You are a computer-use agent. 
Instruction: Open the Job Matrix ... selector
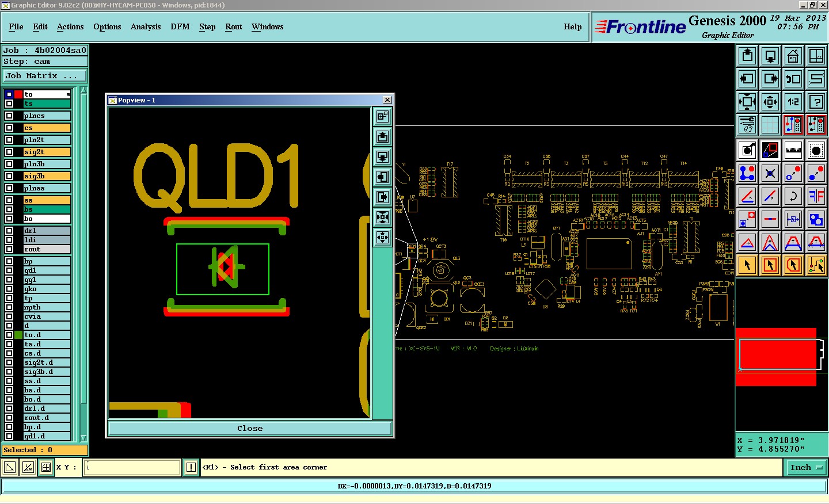(x=45, y=75)
